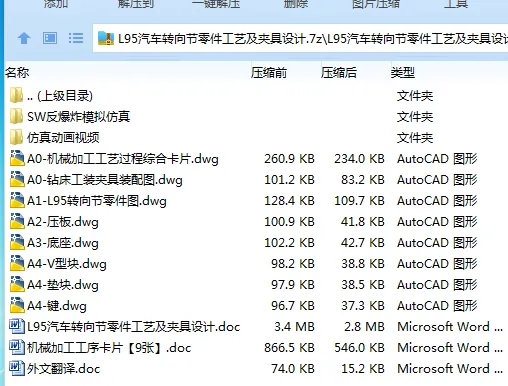The height and width of the screenshot is (386, 508).
Task: Select file name A3-底座.dwg
Action: pyautogui.click(x=63, y=243)
